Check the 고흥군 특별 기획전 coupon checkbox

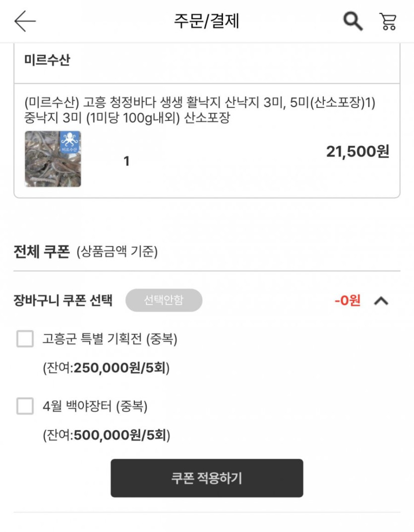click(x=25, y=339)
